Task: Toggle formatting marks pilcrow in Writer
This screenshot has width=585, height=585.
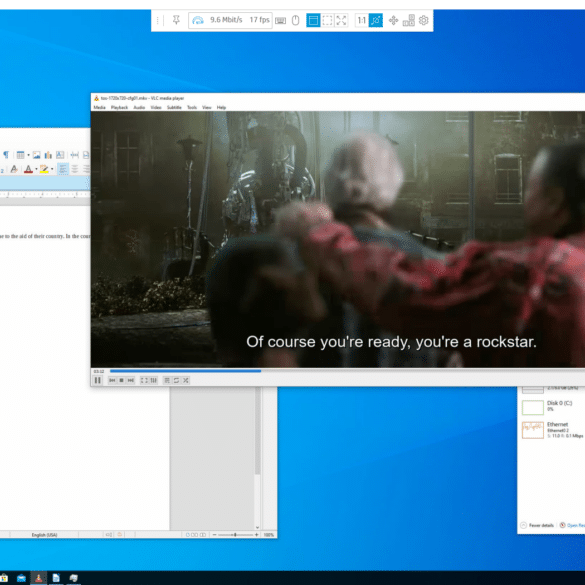Action: tap(6, 154)
